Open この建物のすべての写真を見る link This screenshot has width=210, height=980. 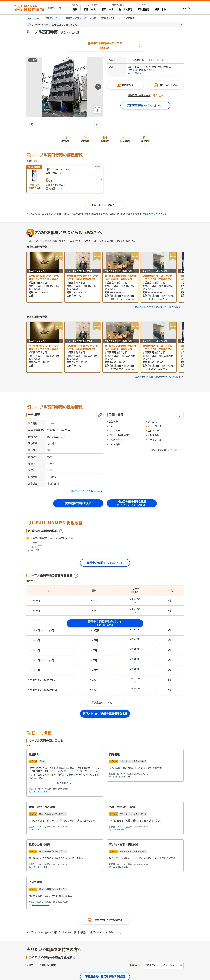[x=84, y=491]
